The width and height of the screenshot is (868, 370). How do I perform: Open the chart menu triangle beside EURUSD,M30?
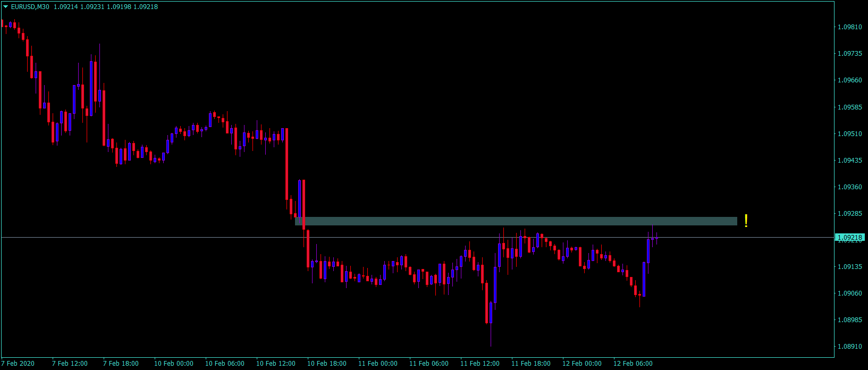6,7
